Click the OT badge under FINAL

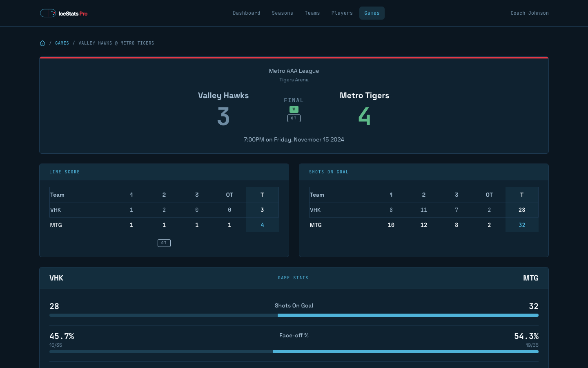(x=294, y=118)
